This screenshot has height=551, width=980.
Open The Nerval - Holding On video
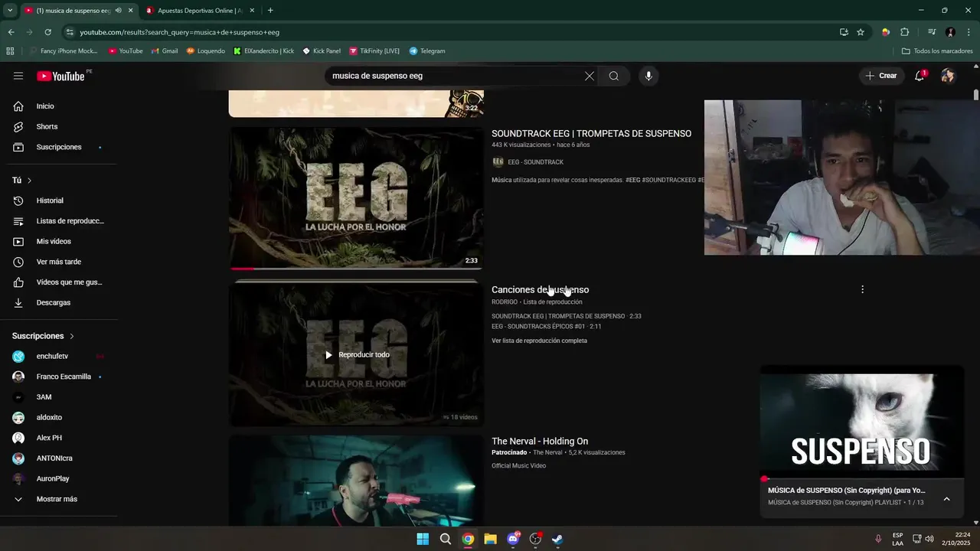(x=540, y=441)
